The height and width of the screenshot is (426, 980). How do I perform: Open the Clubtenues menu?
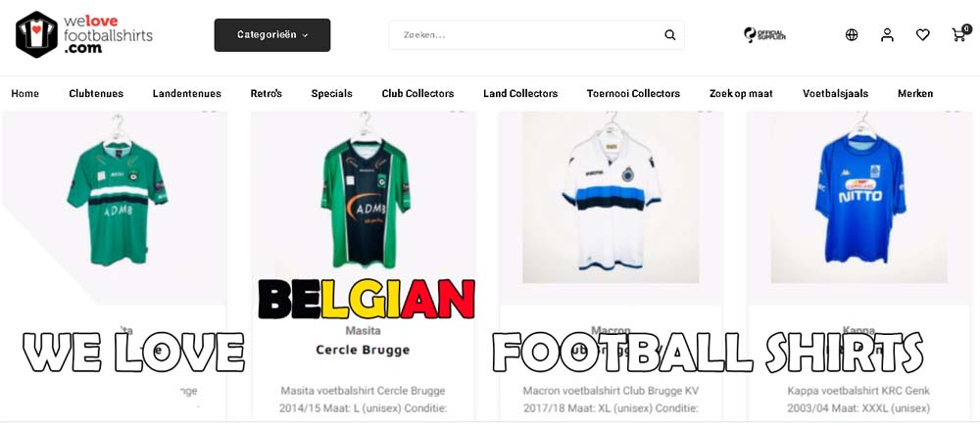[96, 94]
